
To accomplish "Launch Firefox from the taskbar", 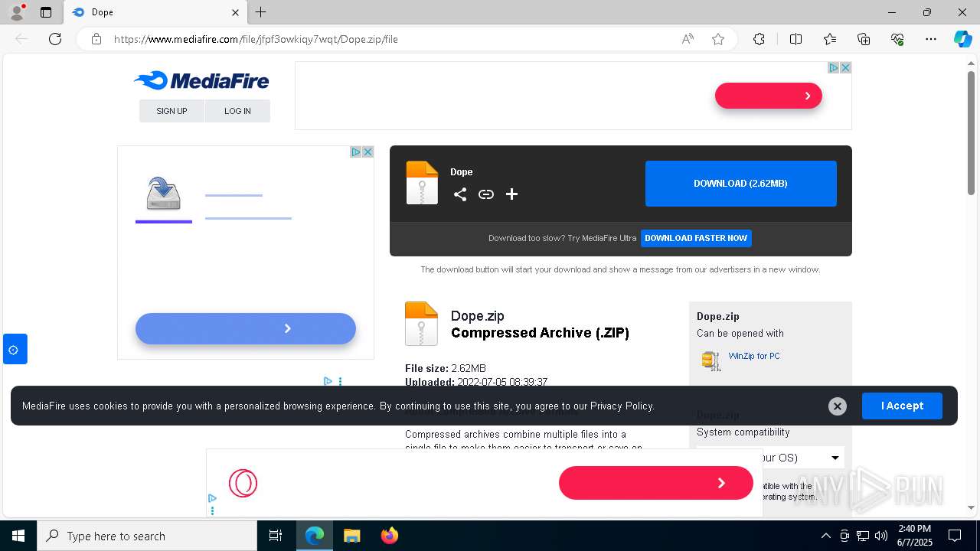I will click(390, 536).
